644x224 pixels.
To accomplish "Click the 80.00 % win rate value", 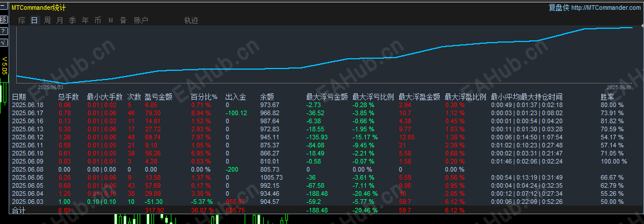I will pyautogui.click(x=612, y=105).
